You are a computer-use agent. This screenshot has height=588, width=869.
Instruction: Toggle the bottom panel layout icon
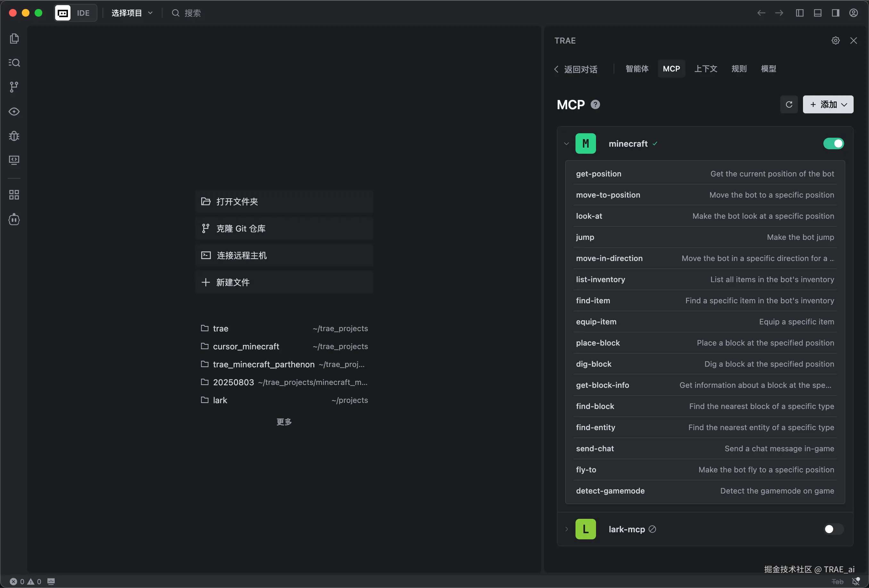coord(818,13)
